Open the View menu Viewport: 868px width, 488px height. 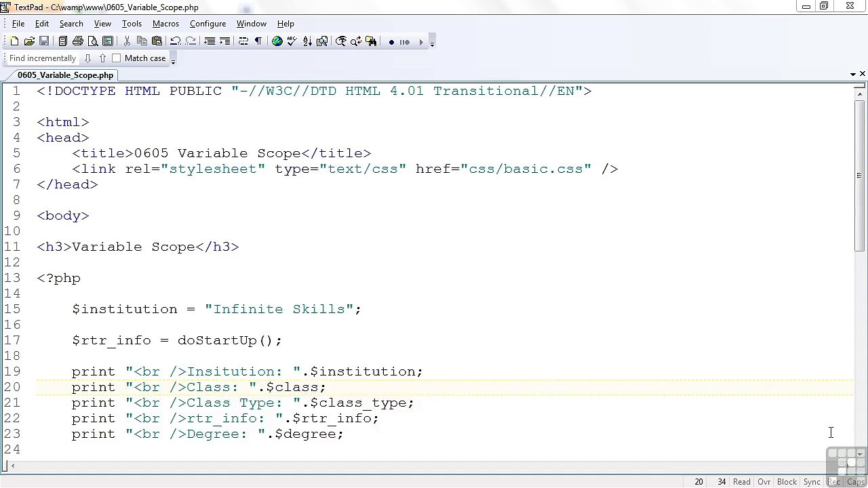(x=102, y=24)
